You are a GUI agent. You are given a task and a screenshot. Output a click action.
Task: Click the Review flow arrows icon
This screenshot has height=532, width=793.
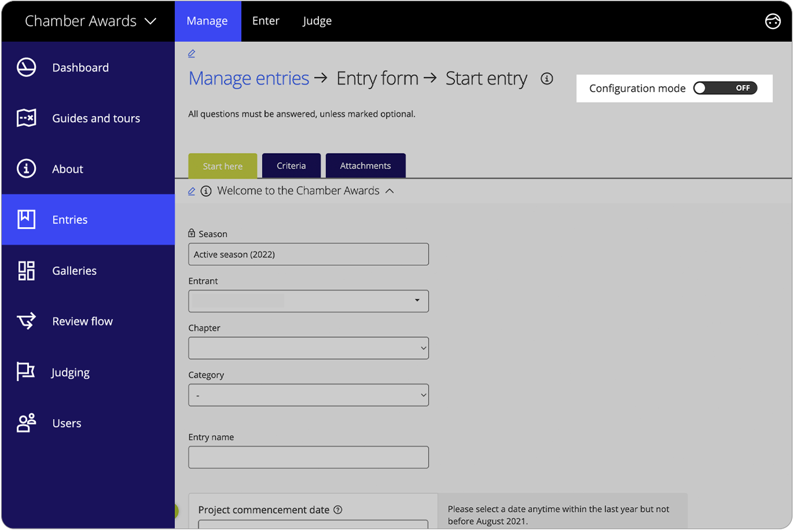coord(26,321)
